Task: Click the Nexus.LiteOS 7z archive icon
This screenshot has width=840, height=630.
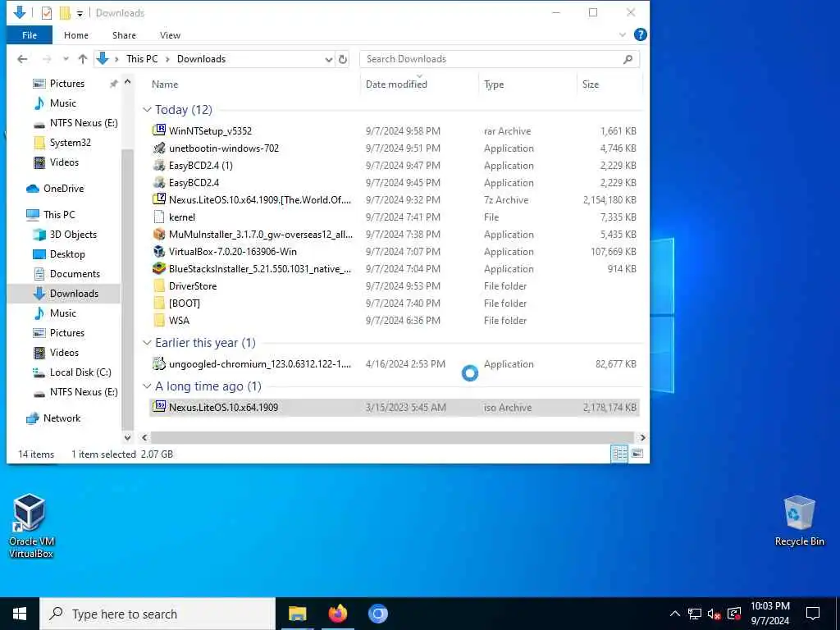Action: point(159,199)
